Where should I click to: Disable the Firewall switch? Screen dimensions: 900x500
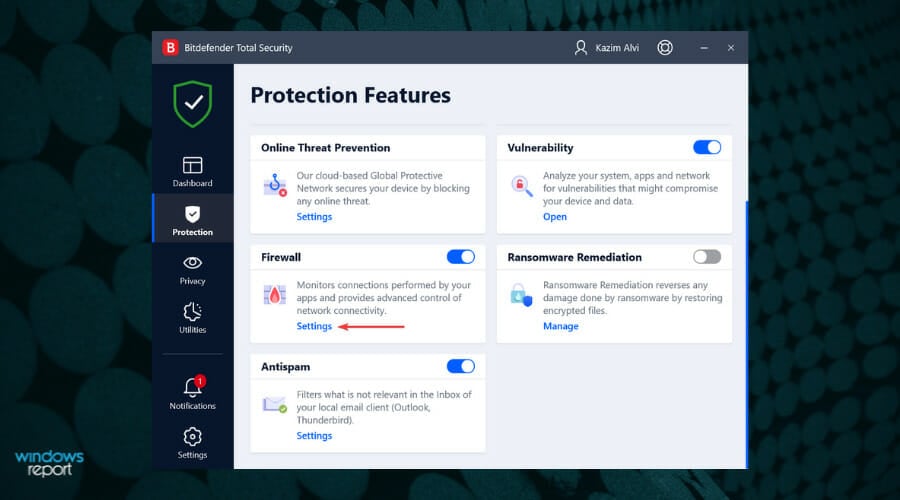[460, 257]
